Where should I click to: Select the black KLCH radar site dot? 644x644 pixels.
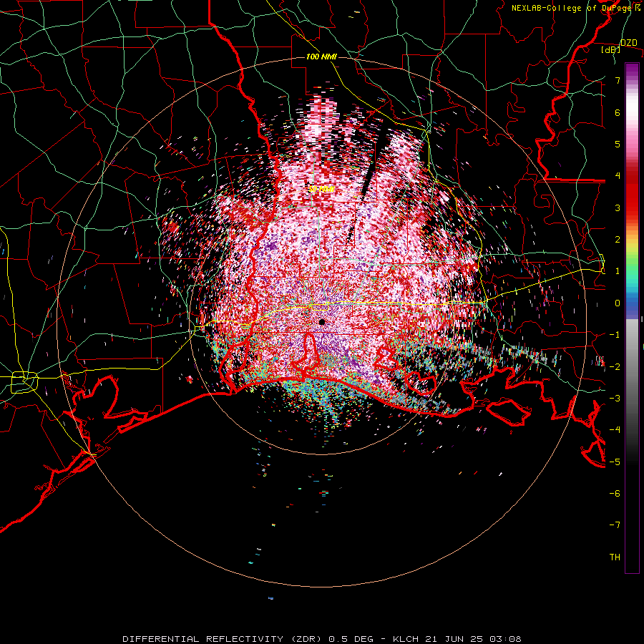point(322,322)
